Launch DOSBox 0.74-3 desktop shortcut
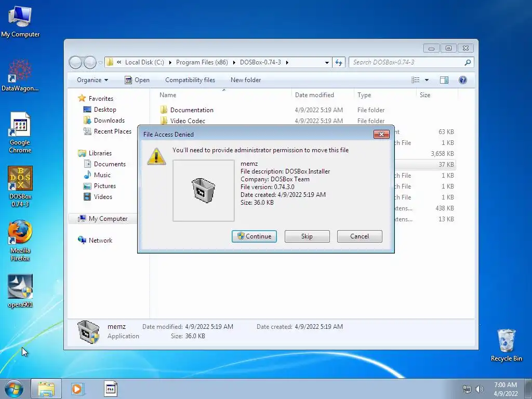Screen dimensions: 532x399 [20, 187]
